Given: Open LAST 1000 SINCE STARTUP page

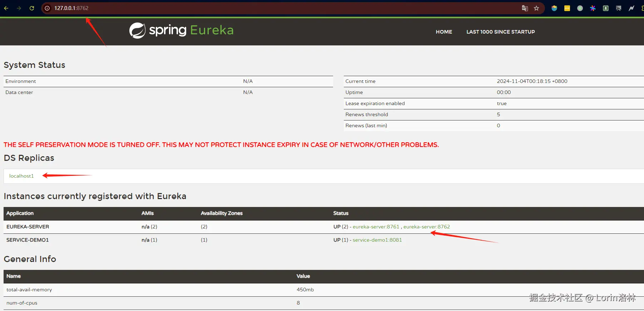Looking at the screenshot, I should pyautogui.click(x=501, y=32).
